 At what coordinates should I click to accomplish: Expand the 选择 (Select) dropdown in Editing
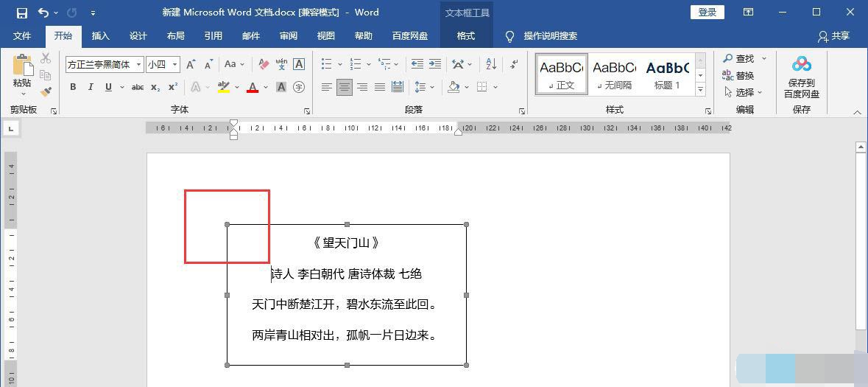(x=744, y=92)
